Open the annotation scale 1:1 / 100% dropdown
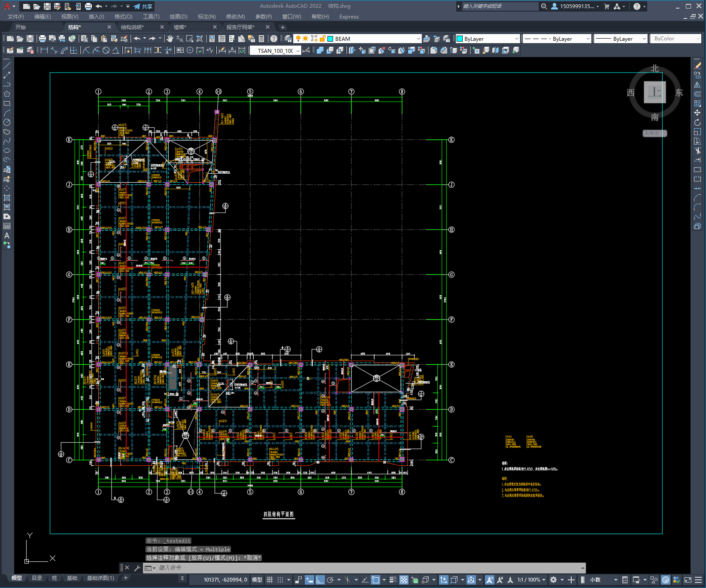Viewport: 706px width, 588px height. tap(531, 579)
